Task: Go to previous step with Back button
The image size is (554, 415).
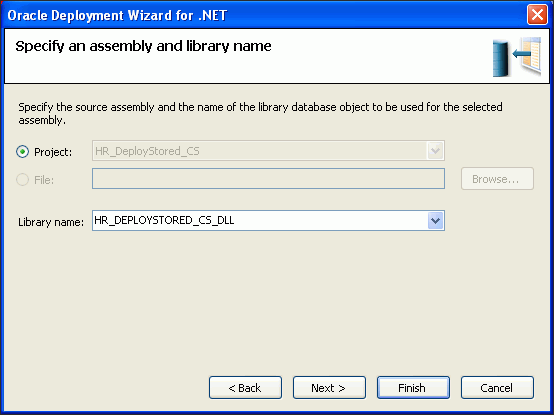Action: (x=245, y=388)
